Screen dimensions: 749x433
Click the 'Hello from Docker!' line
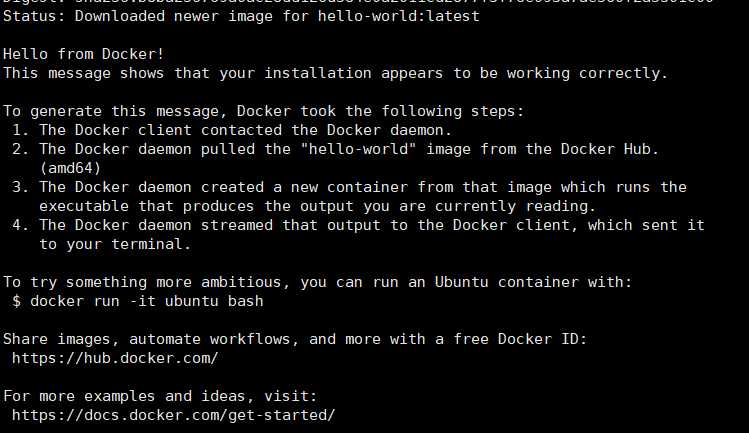(x=84, y=54)
